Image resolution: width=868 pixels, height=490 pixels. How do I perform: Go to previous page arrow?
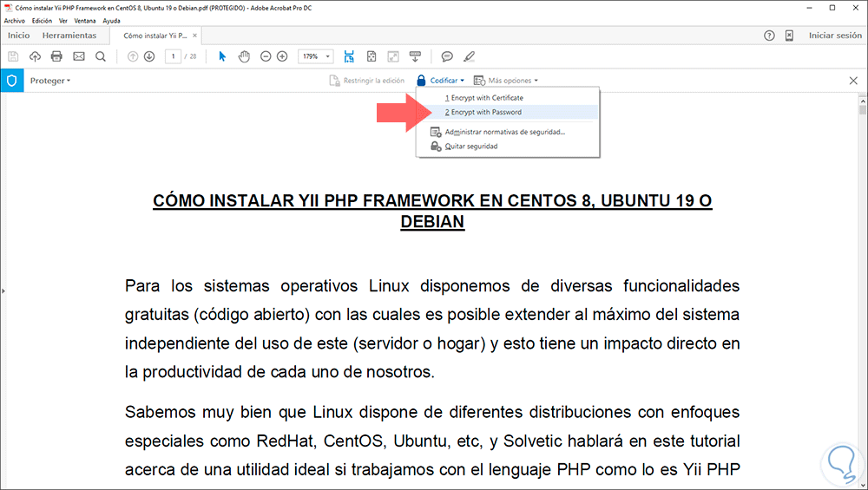point(133,56)
